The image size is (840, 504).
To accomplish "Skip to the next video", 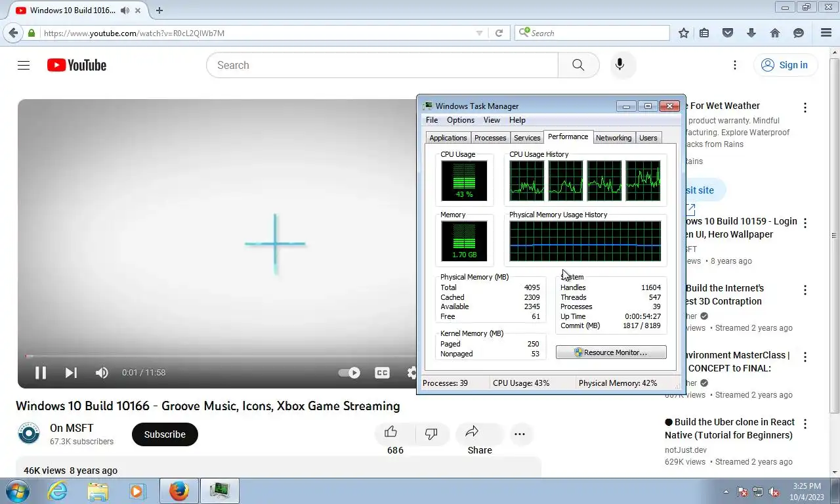I will coord(71,373).
